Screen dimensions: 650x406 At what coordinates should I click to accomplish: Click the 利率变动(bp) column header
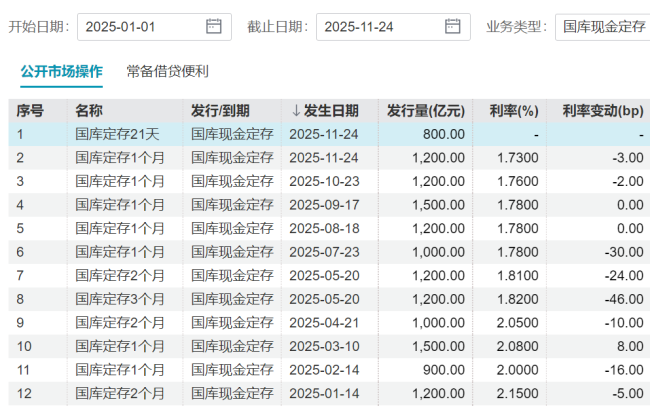pos(603,110)
